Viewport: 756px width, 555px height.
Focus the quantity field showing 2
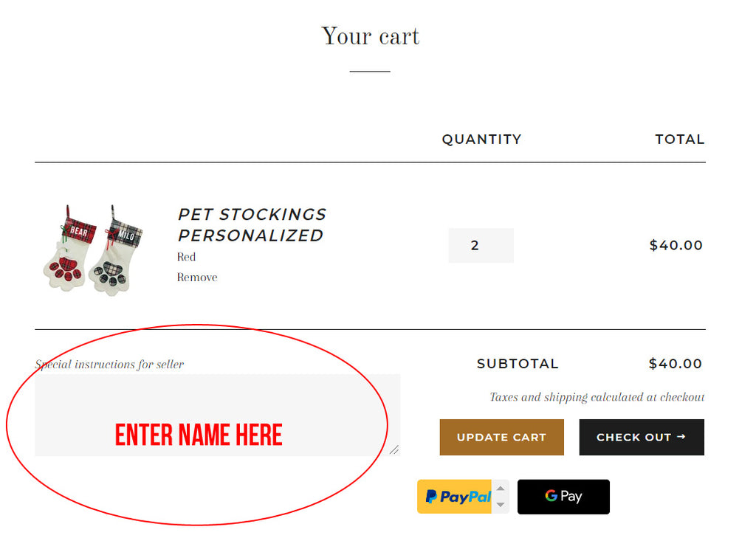[481, 245]
